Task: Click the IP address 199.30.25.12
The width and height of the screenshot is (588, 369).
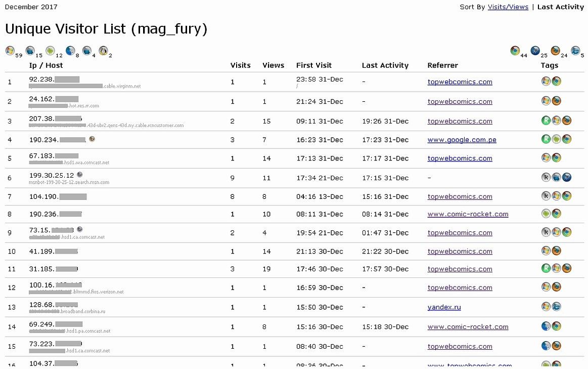Action: (52, 175)
